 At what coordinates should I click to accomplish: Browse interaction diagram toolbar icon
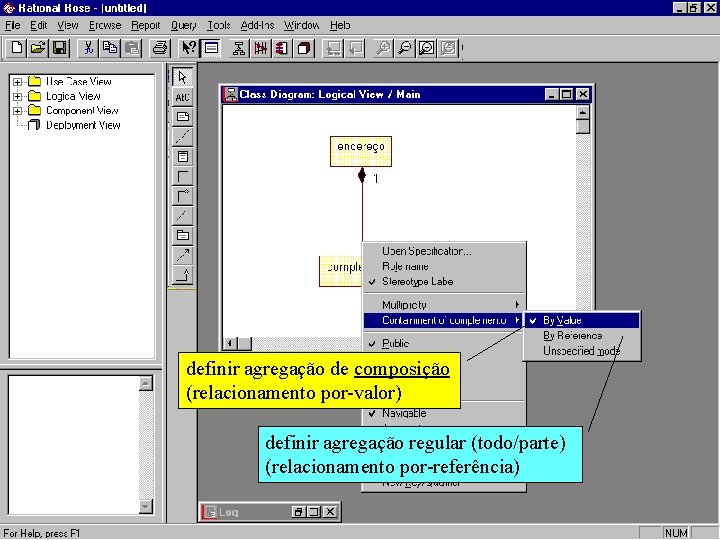(x=260, y=48)
